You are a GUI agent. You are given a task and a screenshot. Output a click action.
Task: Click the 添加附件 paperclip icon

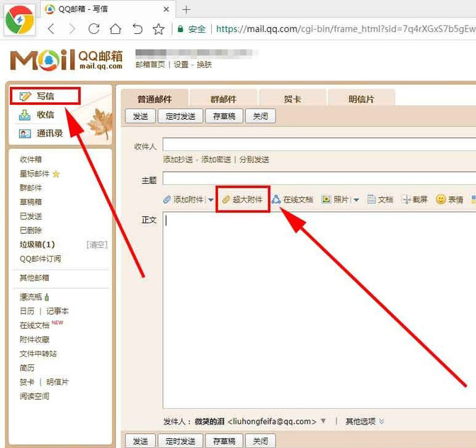tap(167, 199)
